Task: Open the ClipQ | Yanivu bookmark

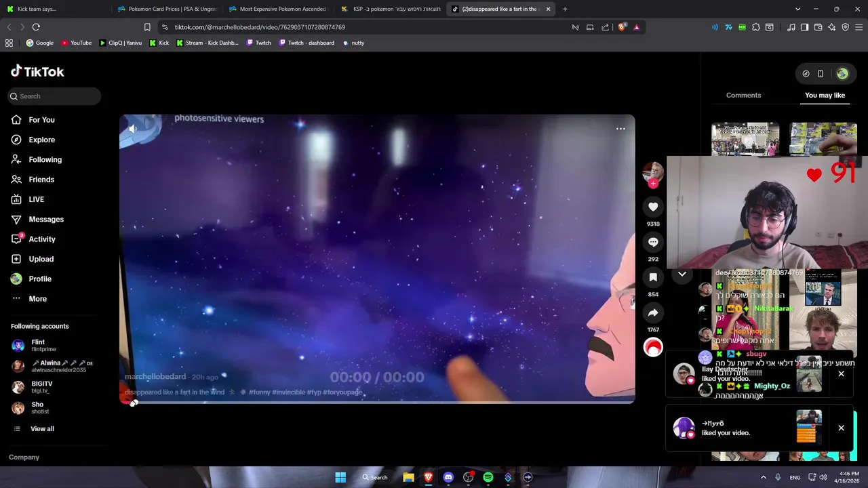Action: [x=120, y=43]
